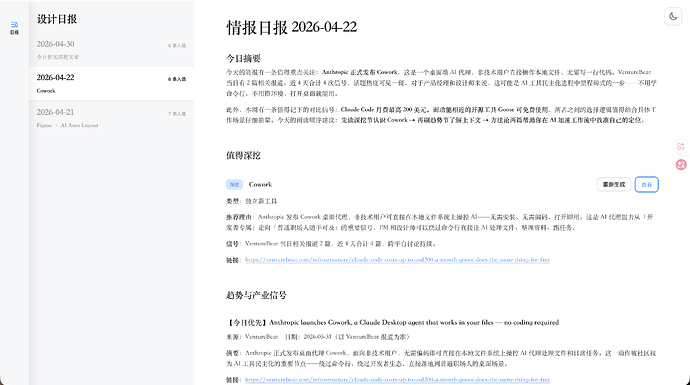690x385 pixels.
Task: Click the 条入选 count on 2026-04-22 row
Action: (177, 79)
